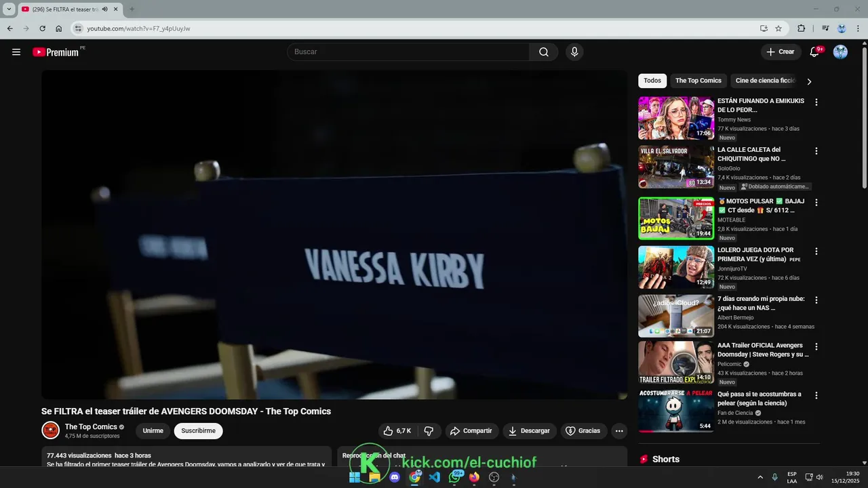This screenshot has height=488, width=868.
Task: Open MOTOS BAJAJ video thumbnail
Action: coord(676,218)
